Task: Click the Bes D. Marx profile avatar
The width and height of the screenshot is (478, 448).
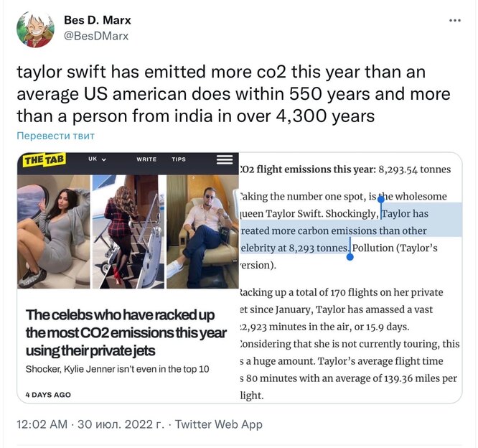Action: coord(36,29)
